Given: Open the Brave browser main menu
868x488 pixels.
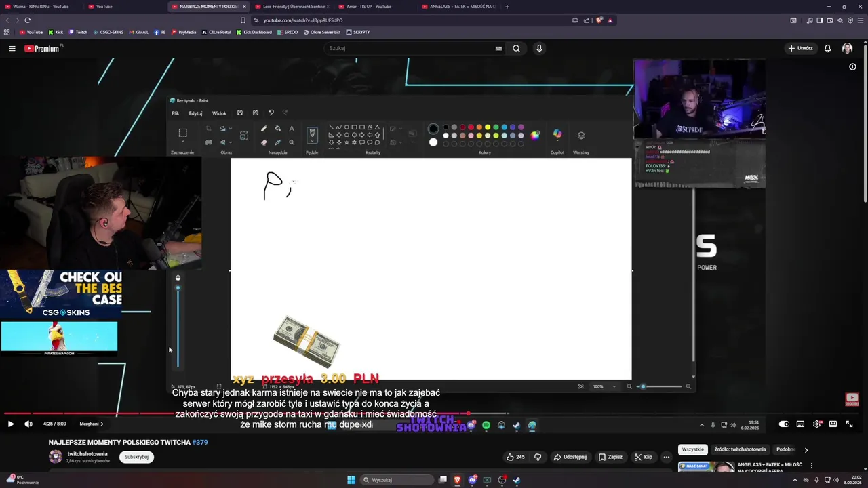Looking at the screenshot, I should coord(860,20).
